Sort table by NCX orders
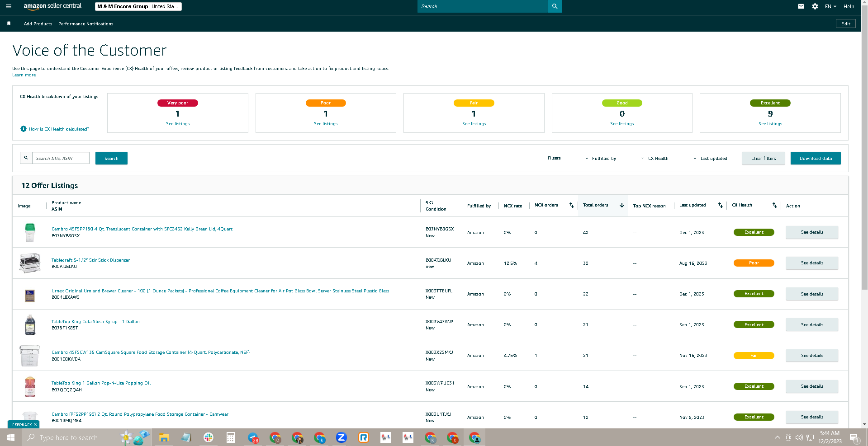The height and width of the screenshot is (446, 868). [572, 205]
